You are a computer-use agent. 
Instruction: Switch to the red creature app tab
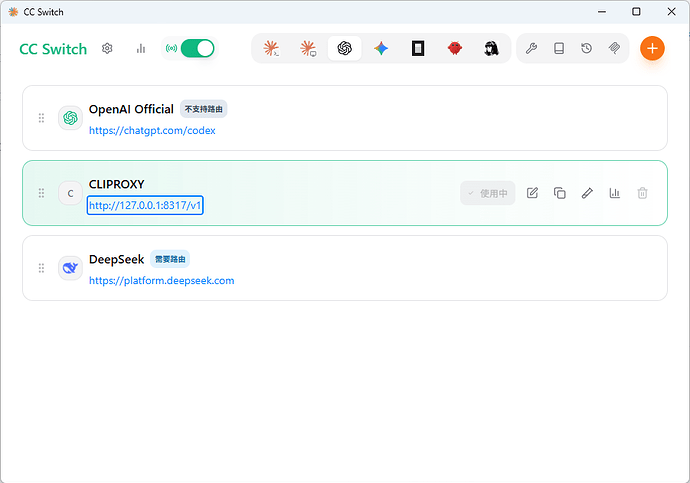[x=455, y=48]
